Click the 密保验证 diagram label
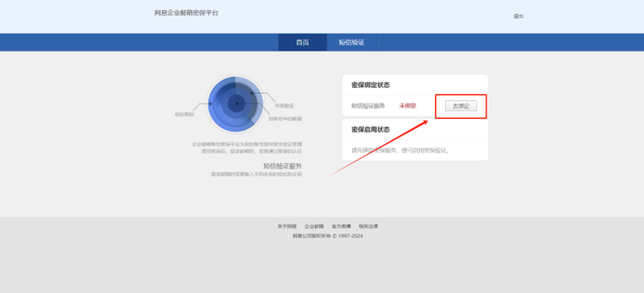This screenshot has height=293, width=644. coord(284,106)
